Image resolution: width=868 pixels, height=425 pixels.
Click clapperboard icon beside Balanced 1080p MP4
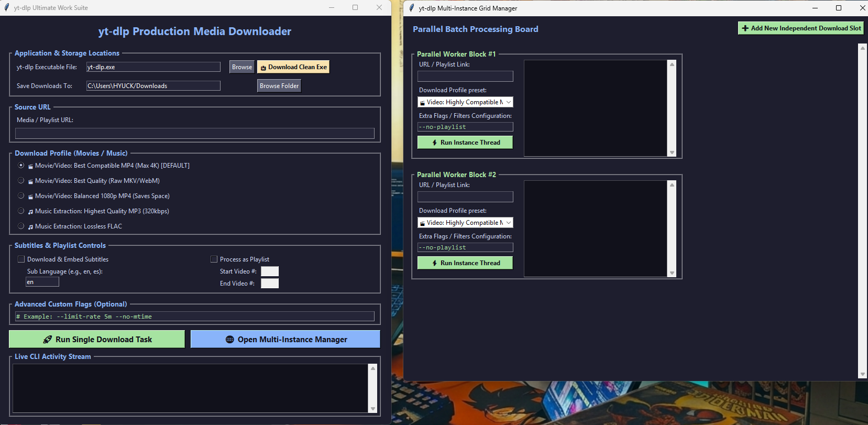pyautogui.click(x=30, y=197)
